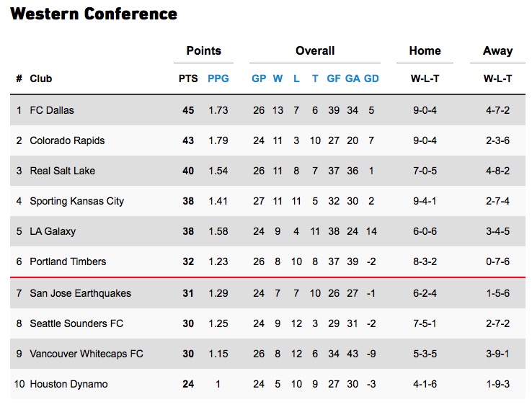Click the W column header under Overall
Viewport: 532px width, 407px height.
tap(278, 79)
